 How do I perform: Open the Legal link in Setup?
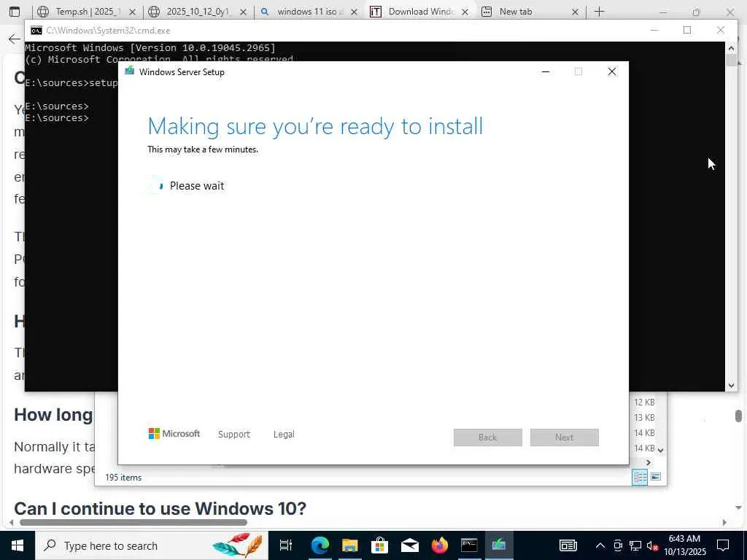coord(284,435)
